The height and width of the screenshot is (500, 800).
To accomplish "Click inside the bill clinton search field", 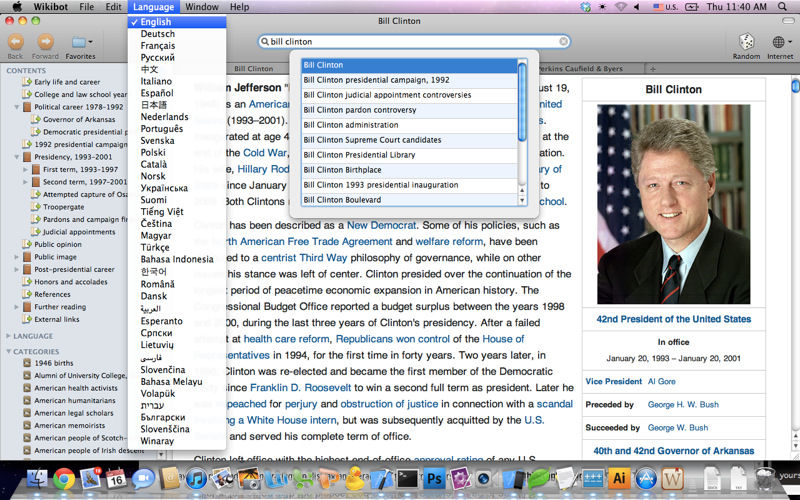I will (x=414, y=41).
